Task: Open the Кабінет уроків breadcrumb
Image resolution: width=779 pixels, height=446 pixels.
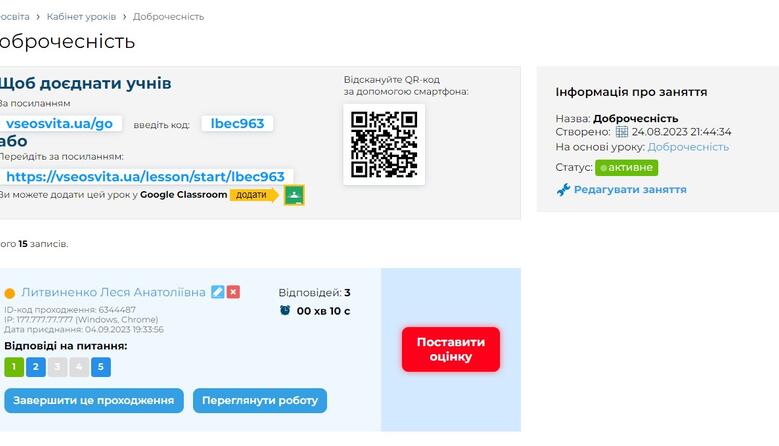Action: (x=81, y=16)
